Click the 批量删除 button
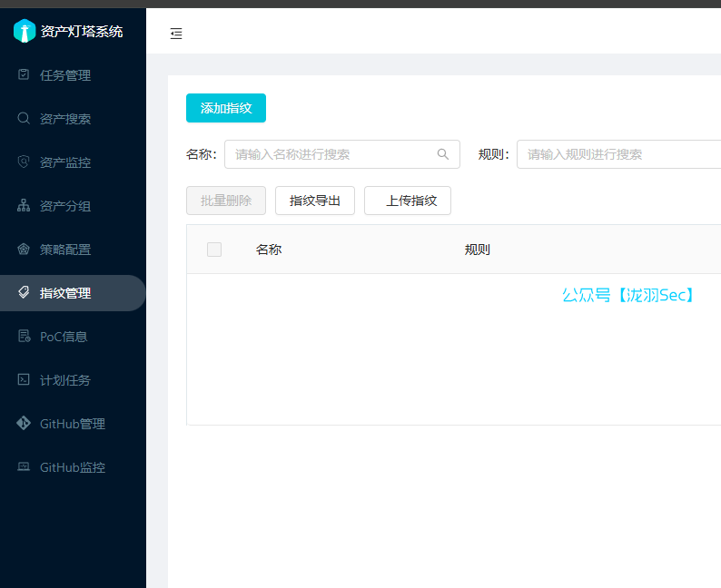The height and width of the screenshot is (588, 721). click(226, 201)
